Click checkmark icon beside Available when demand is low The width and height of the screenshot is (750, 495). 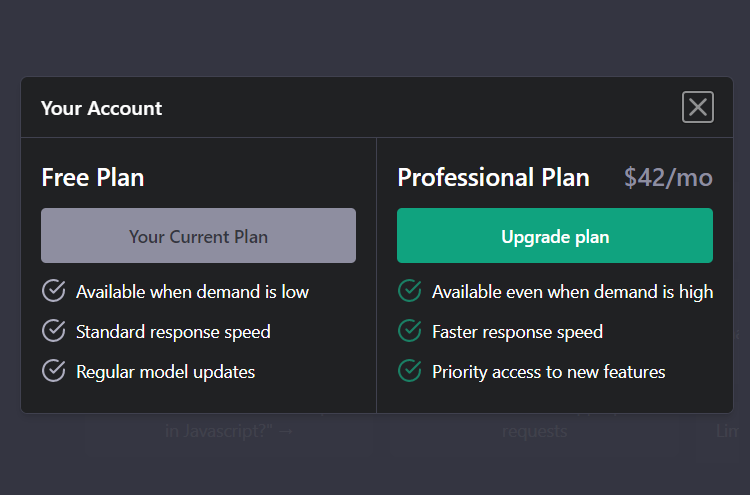(54, 291)
